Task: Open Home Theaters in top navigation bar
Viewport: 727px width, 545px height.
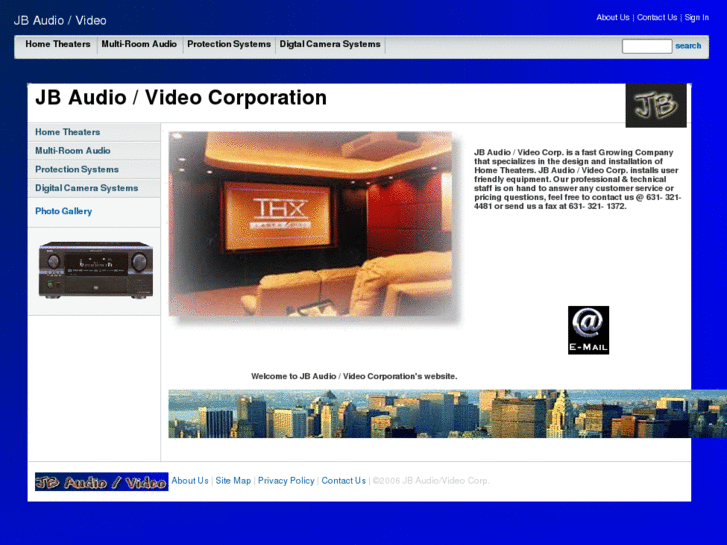Action: tap(58, 44)
